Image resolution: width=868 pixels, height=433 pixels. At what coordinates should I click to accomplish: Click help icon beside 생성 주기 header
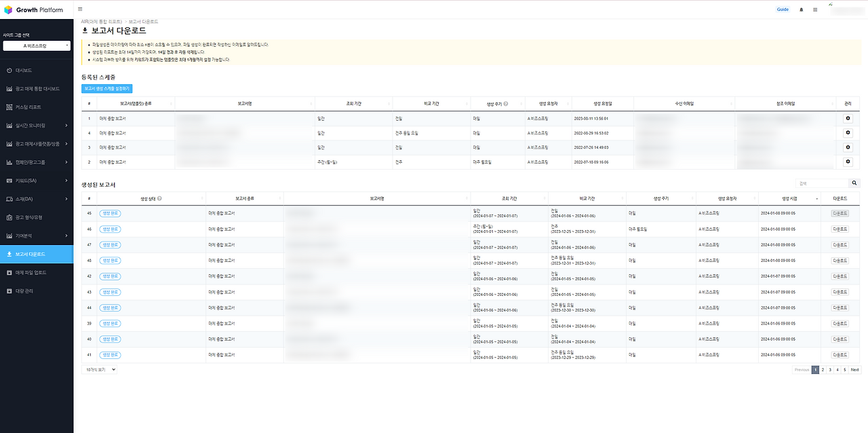click(506, 103)
